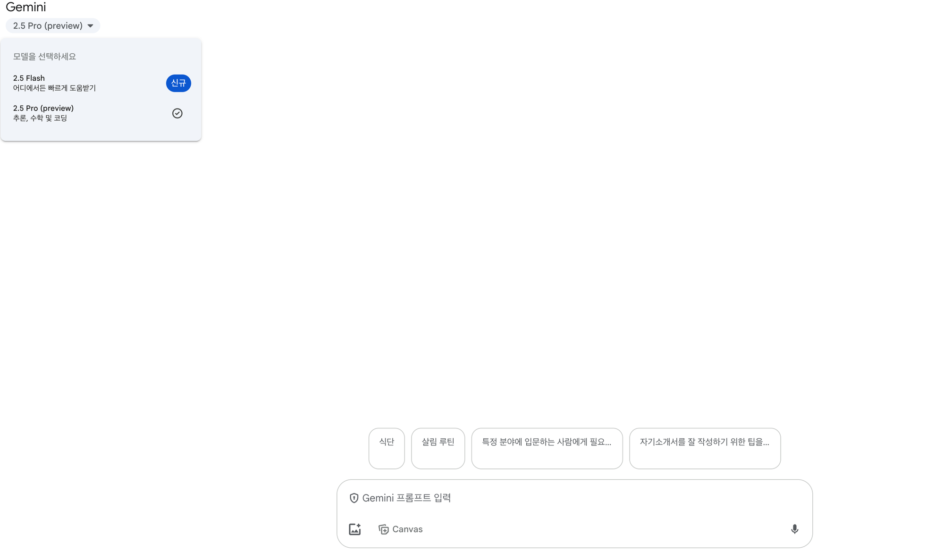Screen dimensions: 944x560
Task: Click the shield privacy icon in the prompt box
Action: [354, 498]
